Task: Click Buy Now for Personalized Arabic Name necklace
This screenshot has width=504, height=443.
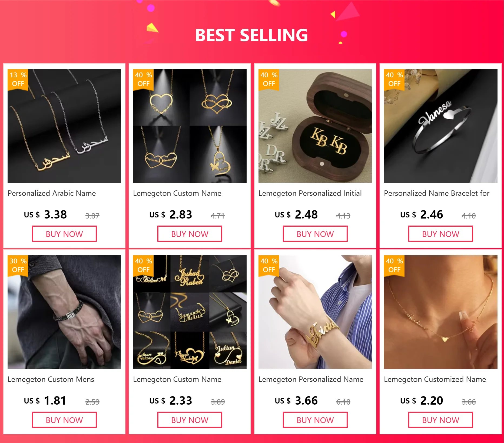Action: [64, 234]
